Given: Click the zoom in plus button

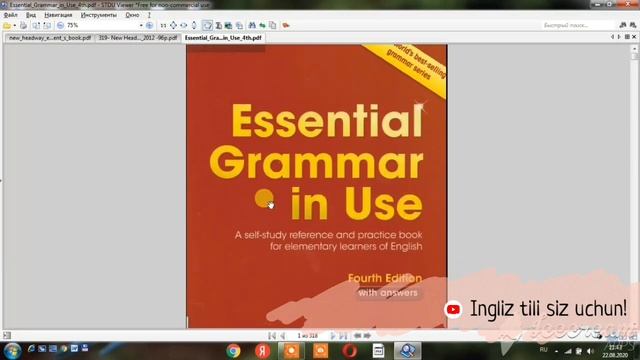Looking at the screenshot, I should (x=149, y=26).
